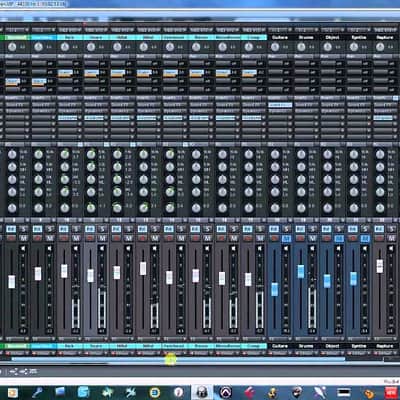Unmute the Guitars channel

(286, 238)
